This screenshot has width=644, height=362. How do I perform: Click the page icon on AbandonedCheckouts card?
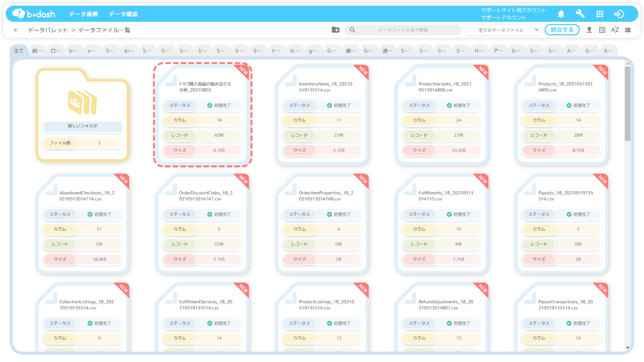pos(51,190)
